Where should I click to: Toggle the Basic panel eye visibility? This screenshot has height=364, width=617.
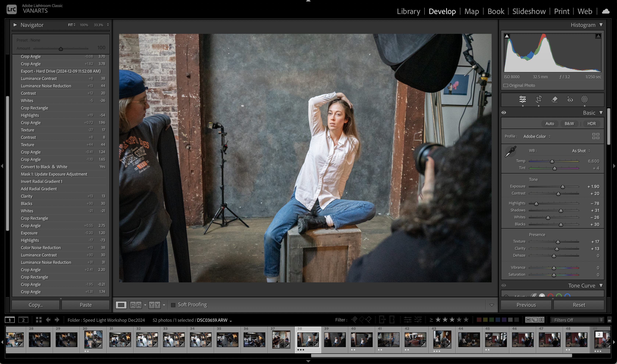(504, 113)
